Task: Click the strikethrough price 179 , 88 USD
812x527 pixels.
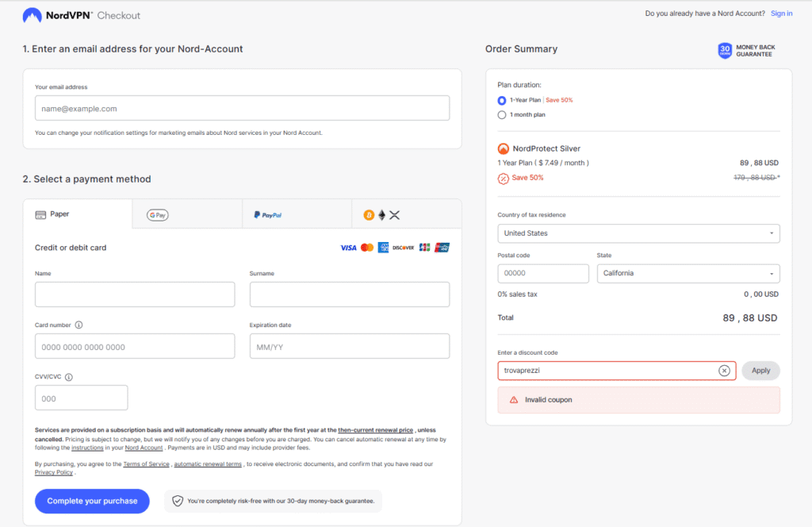Action: pyautogui.click(x=756, y=178)
